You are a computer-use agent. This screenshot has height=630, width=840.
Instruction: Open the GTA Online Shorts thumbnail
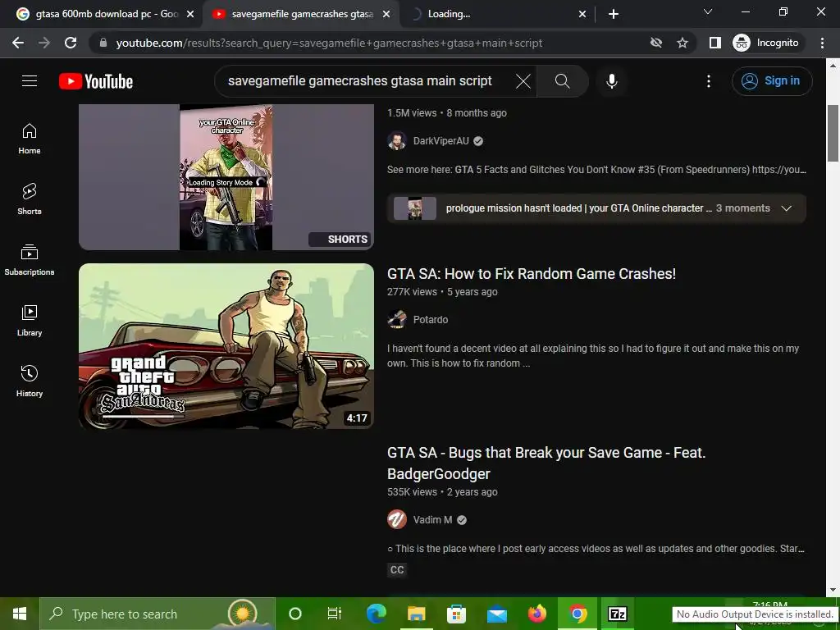[226, 177]
